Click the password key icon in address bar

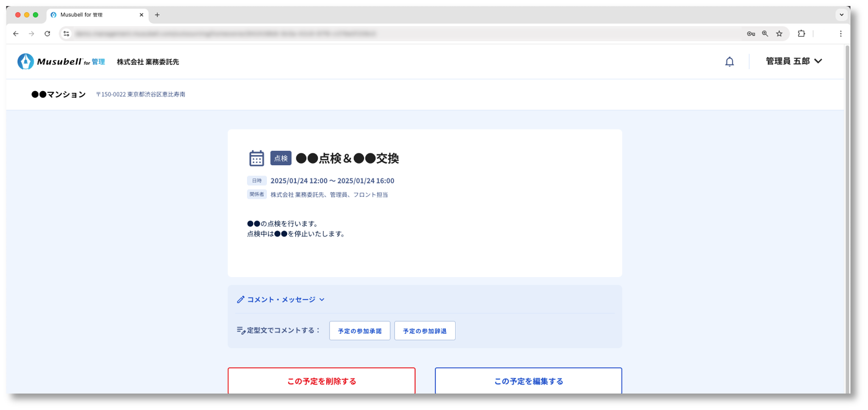click(751, 33)
